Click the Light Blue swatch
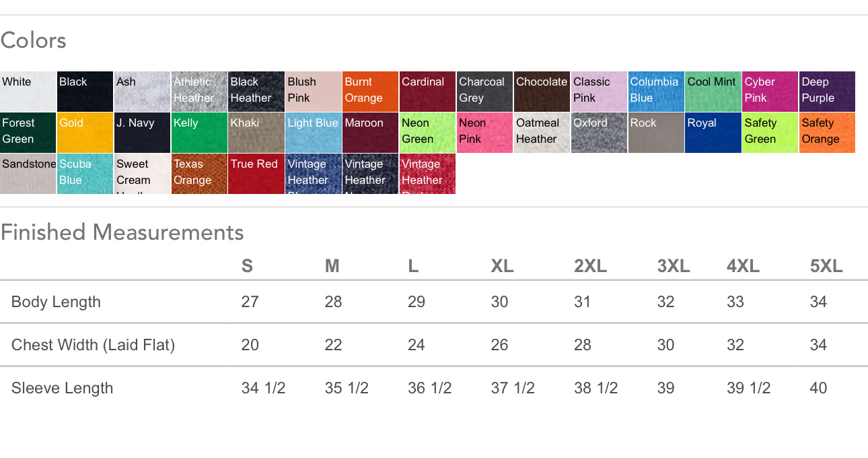The height and width of the screenshot is (458, 868). pos(313,133)
